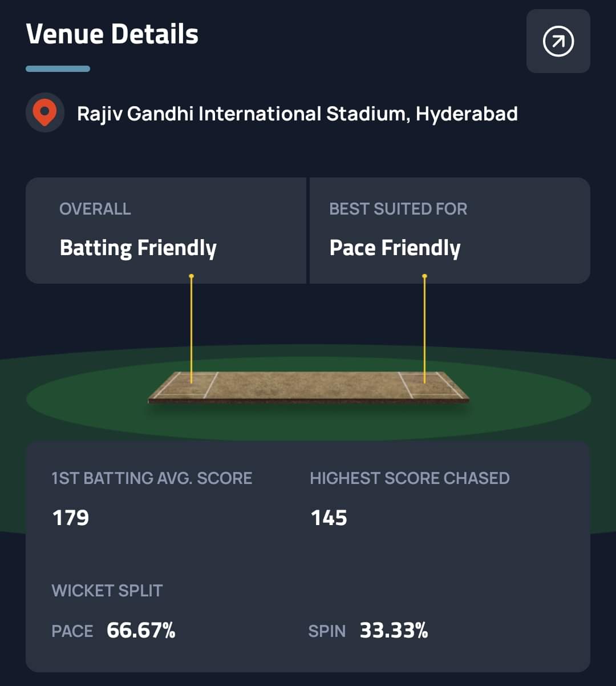Open the Overall card

[165, 230]
